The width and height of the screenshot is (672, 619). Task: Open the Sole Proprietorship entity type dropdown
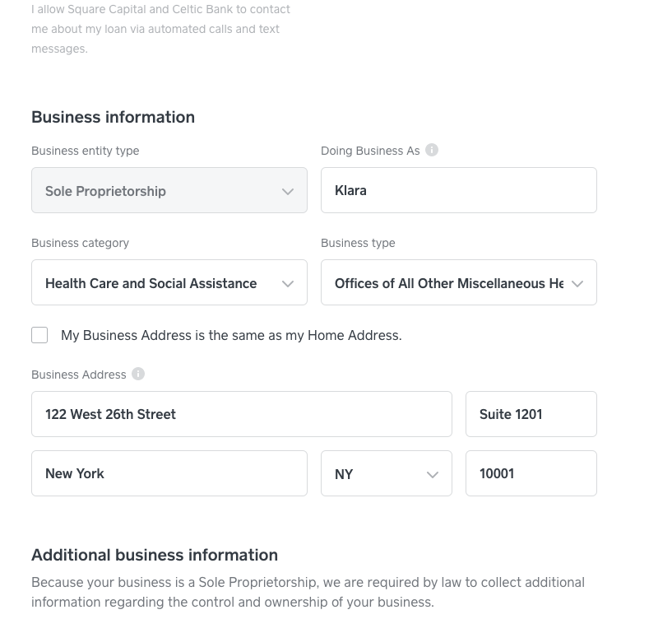[169, 190]
